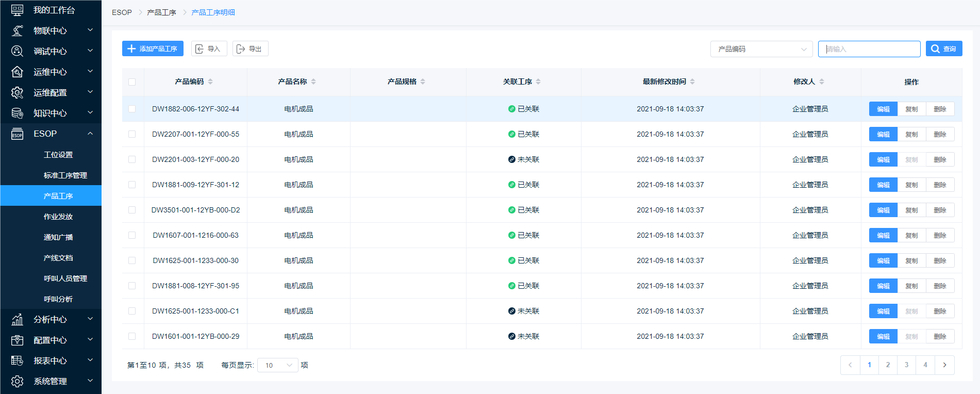Click 编辑 for DW2207-001-12YF-000-55
The height and width of the screenshot is (394, 980).
[x=883, y=134]
